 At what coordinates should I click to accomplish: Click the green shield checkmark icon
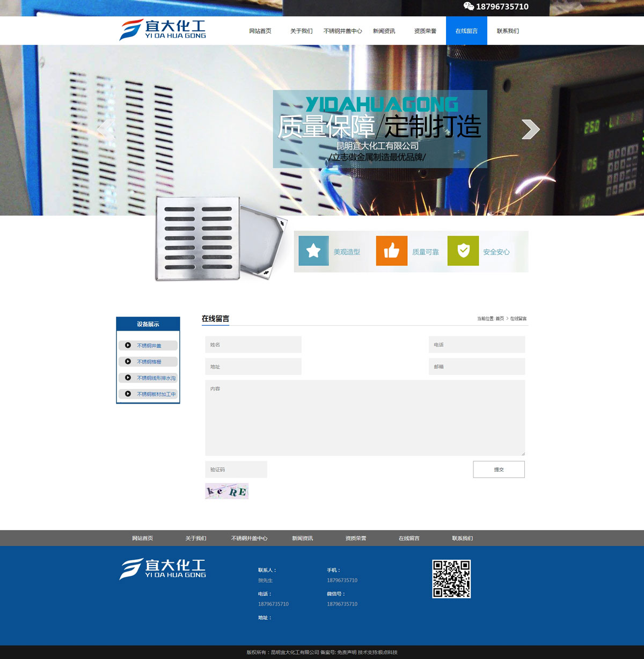(463, 251)
